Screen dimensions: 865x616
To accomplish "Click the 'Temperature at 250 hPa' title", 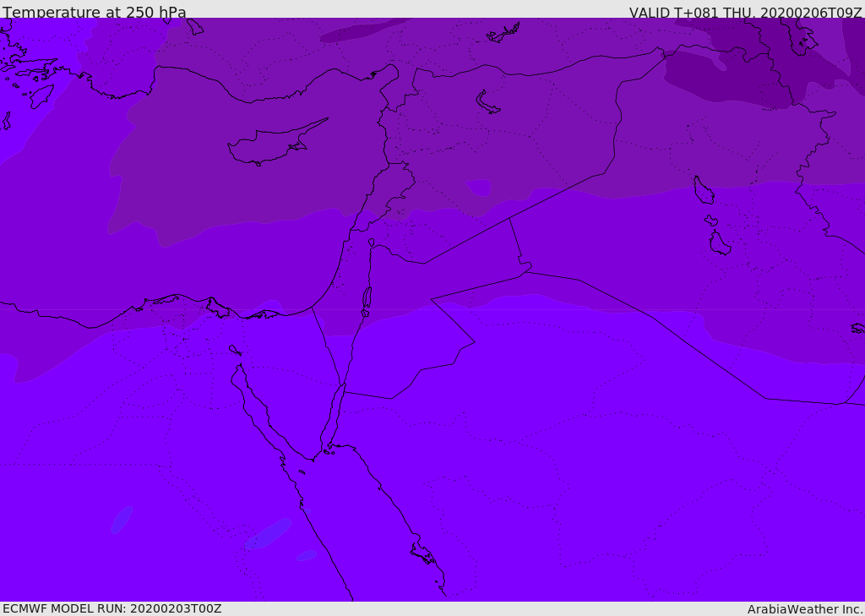I will click(x=94, y=13).
